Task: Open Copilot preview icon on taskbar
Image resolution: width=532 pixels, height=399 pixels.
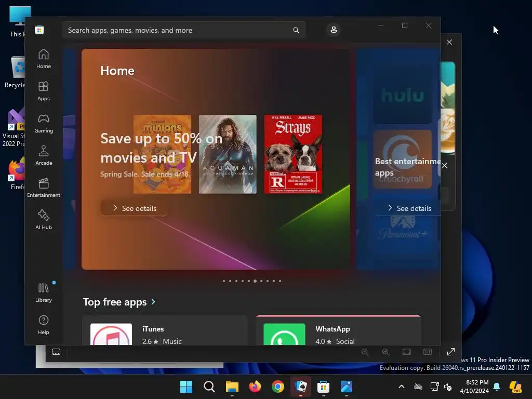Action: click(516, 387)
